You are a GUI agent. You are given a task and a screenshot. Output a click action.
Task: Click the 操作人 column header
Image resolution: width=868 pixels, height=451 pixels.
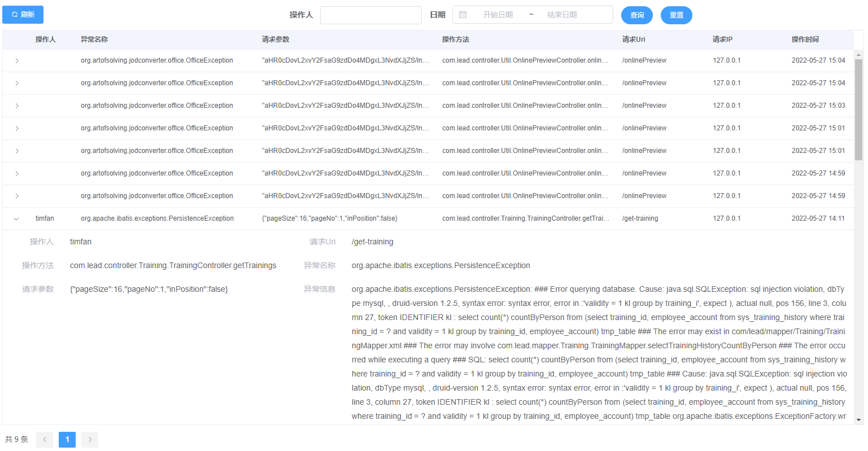pos(46,40)
